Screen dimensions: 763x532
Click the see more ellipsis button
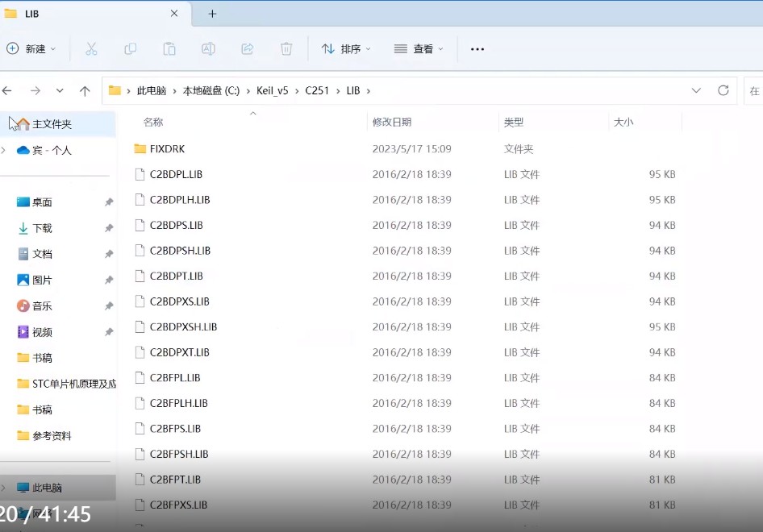[x=476, y=48]
